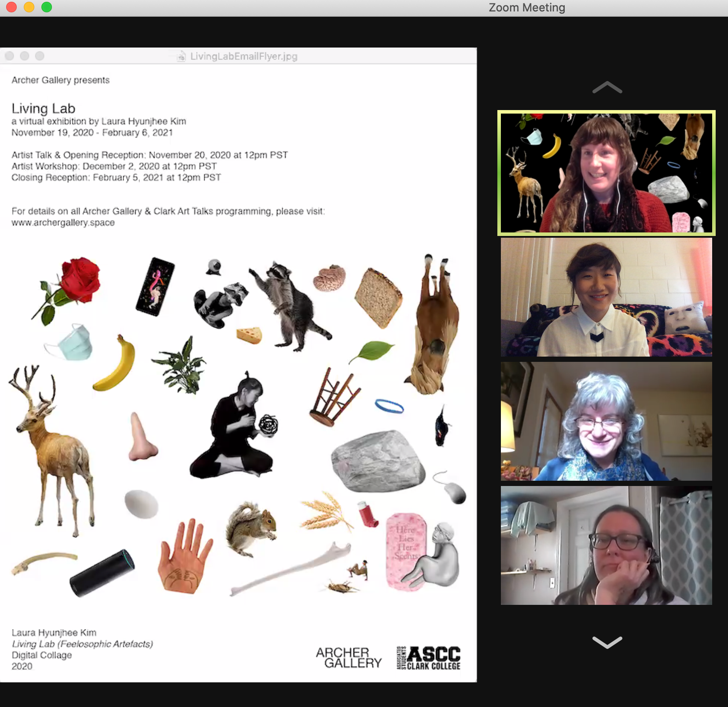Click the ASCC Clark College logo

coord(429,658)
